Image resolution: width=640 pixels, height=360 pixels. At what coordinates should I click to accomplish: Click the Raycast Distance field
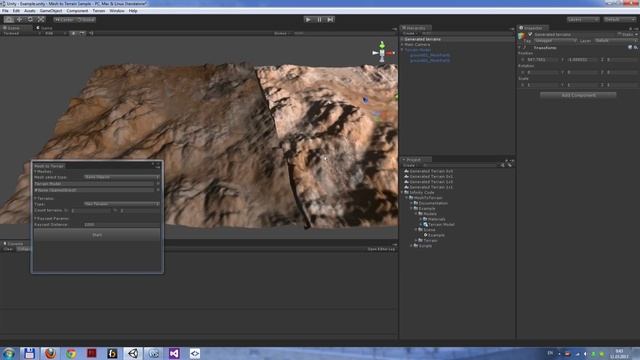coord(122,224)
